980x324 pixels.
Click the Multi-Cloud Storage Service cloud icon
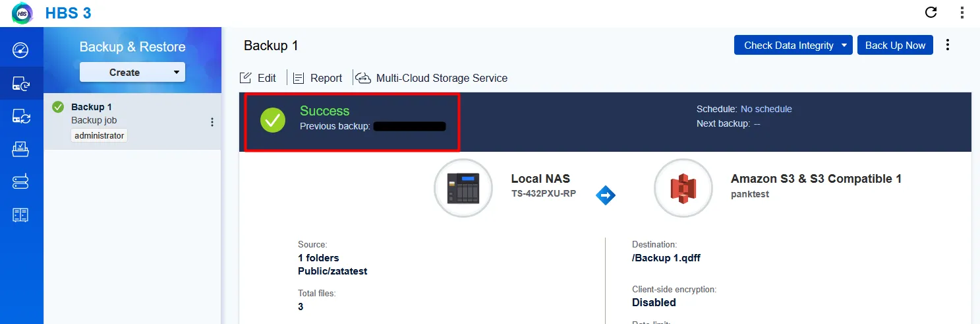363,78
